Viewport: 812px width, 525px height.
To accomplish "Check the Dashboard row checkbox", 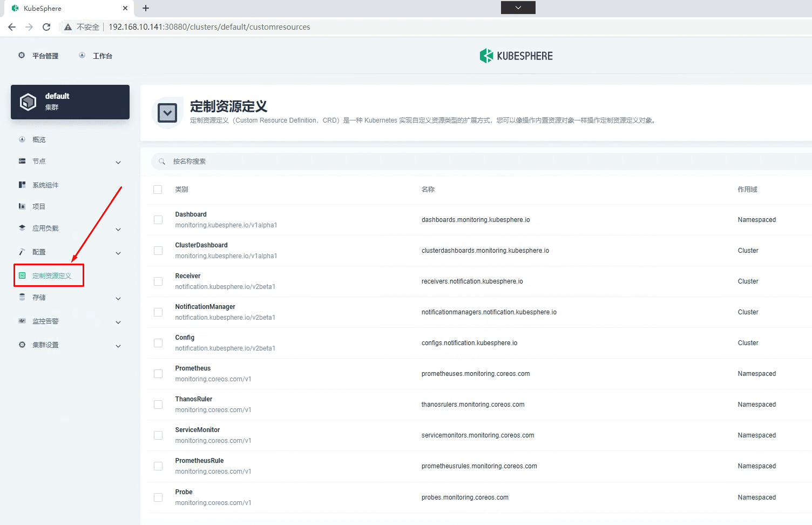I will tap(158, 220).
